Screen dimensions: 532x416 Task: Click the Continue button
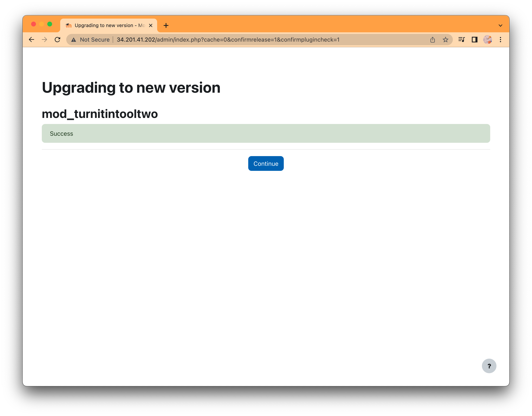click(266, 163)
